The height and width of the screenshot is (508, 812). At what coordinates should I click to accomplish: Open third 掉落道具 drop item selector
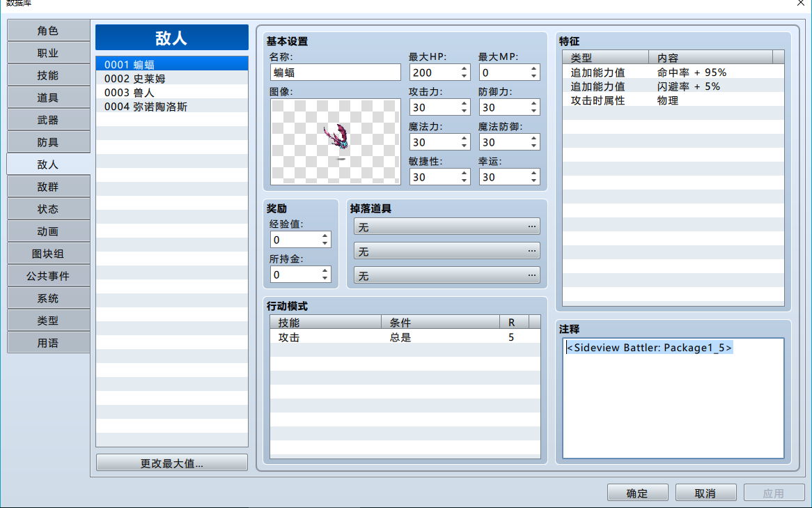point(447,275)
